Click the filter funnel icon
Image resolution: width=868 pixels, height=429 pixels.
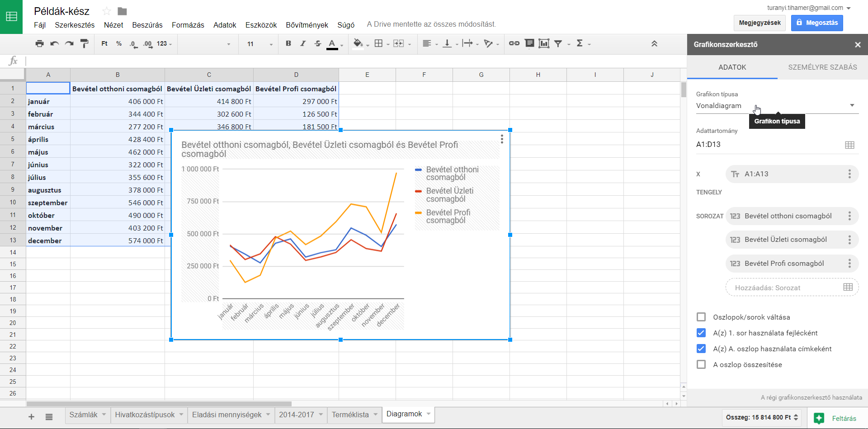pyautogui.click(x=558, y=44)
